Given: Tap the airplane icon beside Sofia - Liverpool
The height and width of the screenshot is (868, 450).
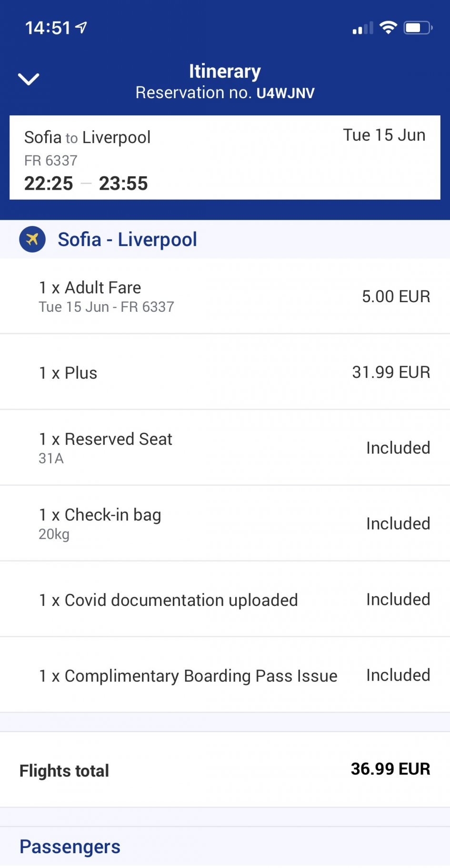Looking at the screenshot, I should point(32,239).
